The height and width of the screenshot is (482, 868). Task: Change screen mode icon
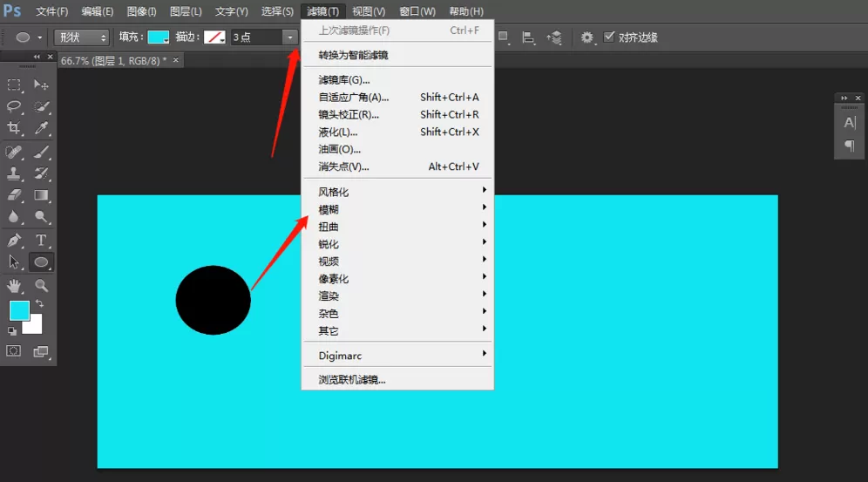pos(41,351)
